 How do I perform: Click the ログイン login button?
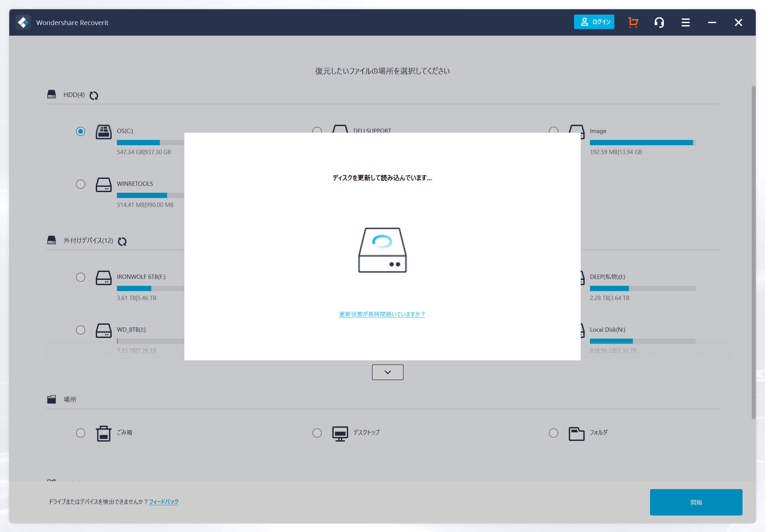[594, 22]
